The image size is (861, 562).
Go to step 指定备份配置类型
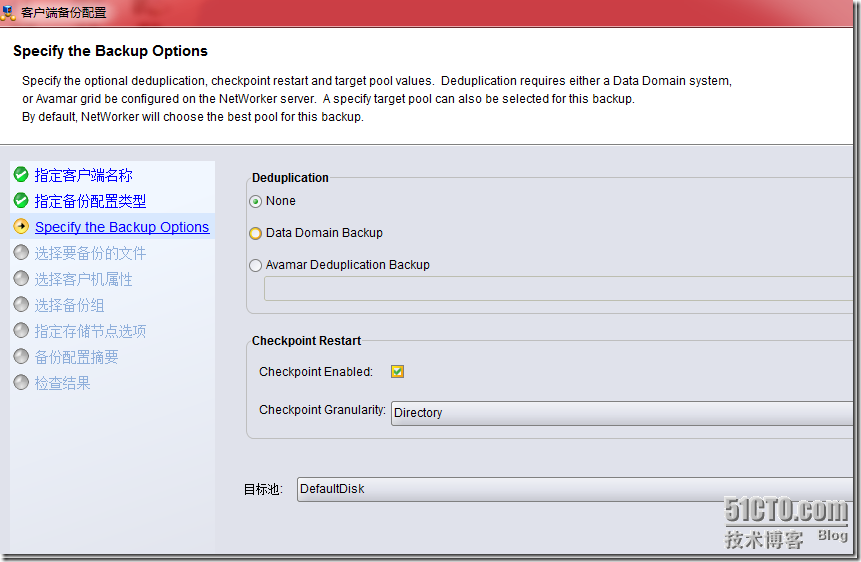[91, 201]
